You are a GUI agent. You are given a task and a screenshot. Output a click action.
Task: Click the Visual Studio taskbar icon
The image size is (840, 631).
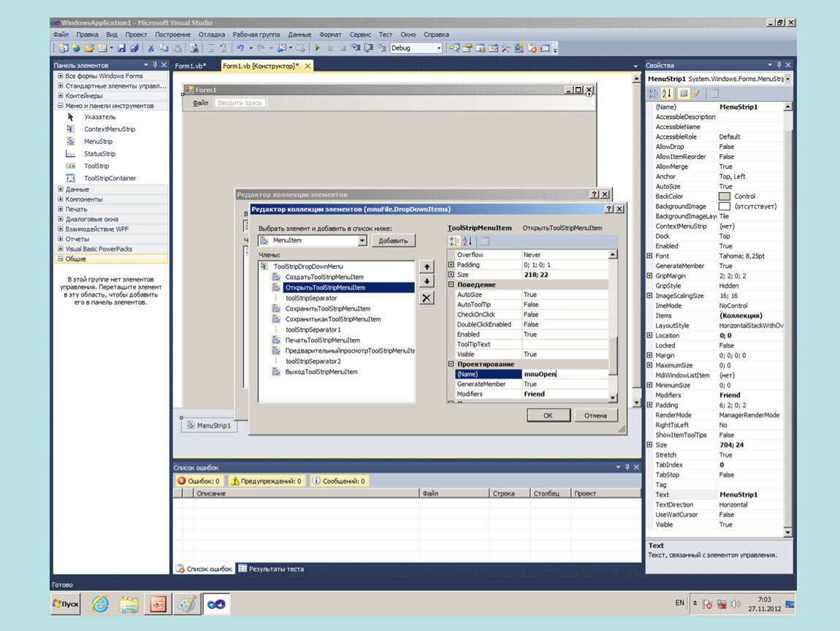click(216, 604)
